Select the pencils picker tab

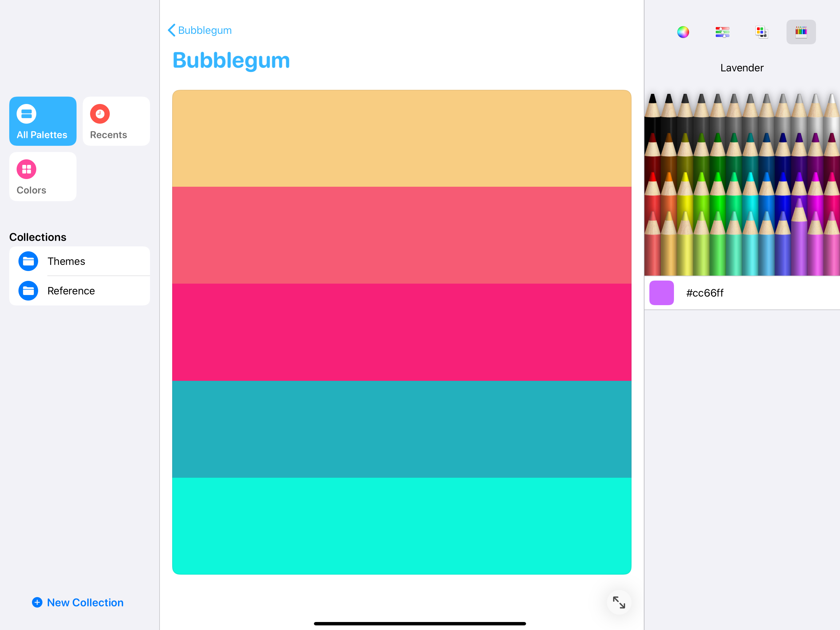(x=801, y=32)
